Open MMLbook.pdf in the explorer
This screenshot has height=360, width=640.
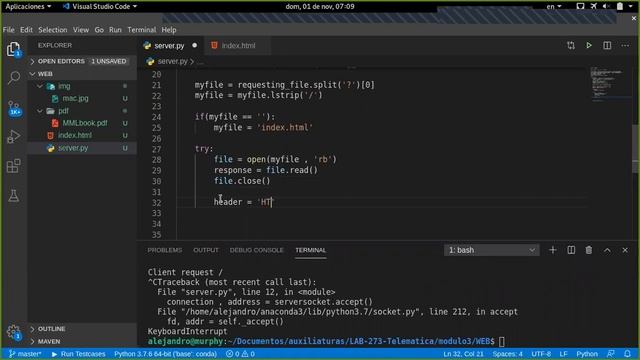coord(82,123)
